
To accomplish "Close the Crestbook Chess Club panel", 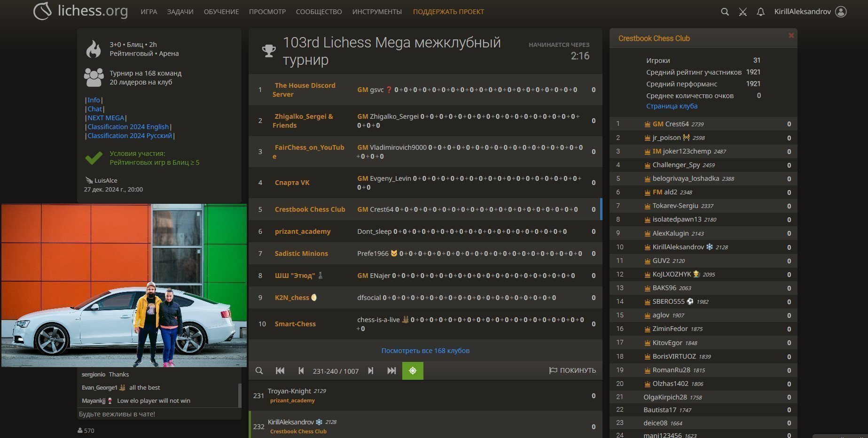I will tap(791, 35).
